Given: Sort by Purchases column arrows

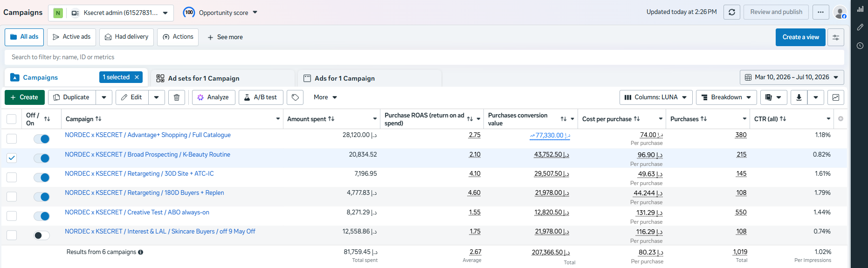Looking at the screenshot, I should (704, 119).
